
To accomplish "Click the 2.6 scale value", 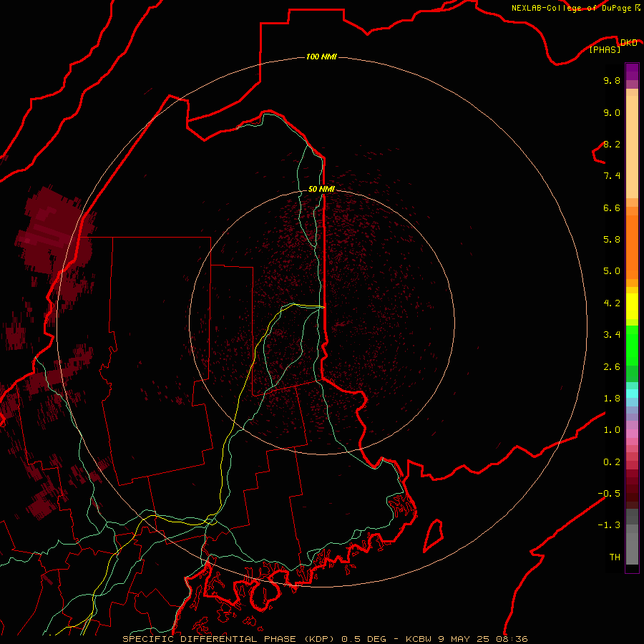I will tap(612, 367).
